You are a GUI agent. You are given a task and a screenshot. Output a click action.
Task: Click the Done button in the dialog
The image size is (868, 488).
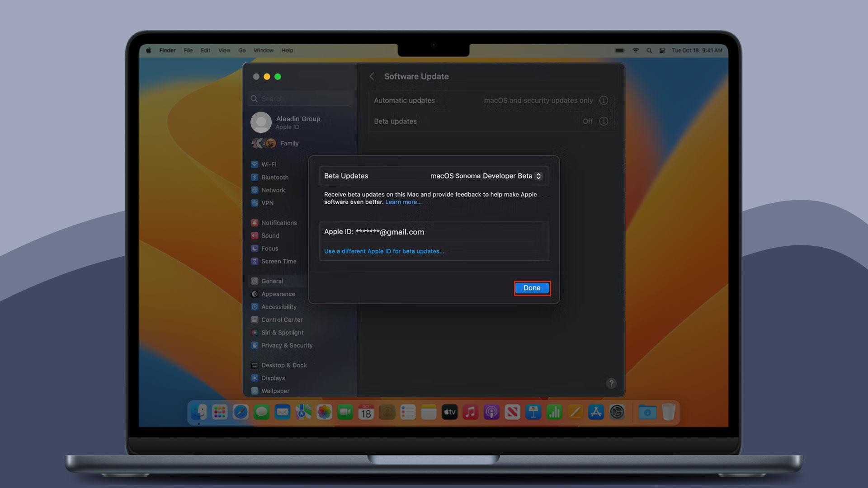tap(532, 288)
